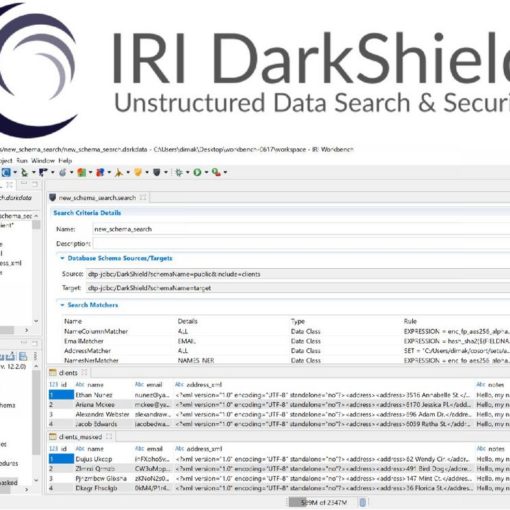This screenshot has height=510, width=510.
Task: Open the three-dot view menu in the lower-left panel
Action: coord(35,356)
